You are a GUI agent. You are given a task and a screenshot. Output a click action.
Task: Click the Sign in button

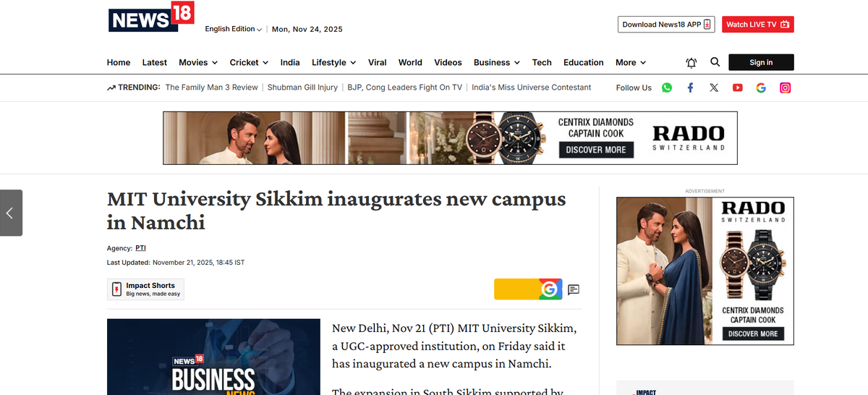(761, 62)
